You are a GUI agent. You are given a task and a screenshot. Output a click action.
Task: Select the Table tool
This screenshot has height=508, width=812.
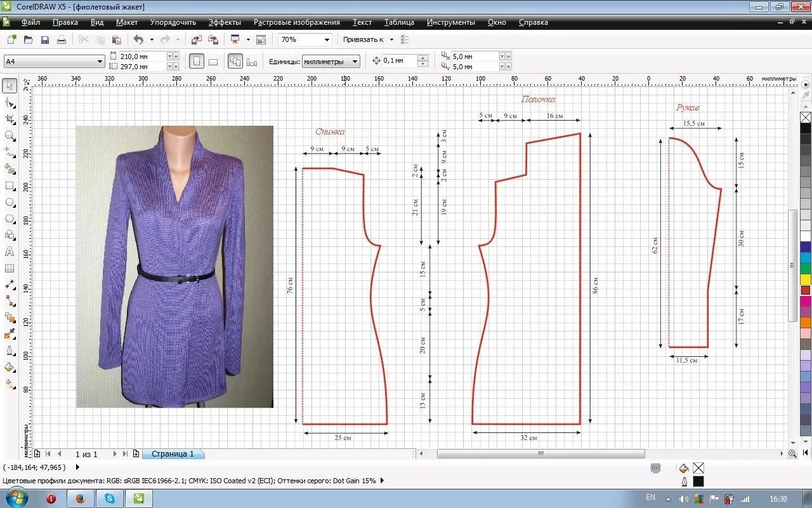click(10, 268)
